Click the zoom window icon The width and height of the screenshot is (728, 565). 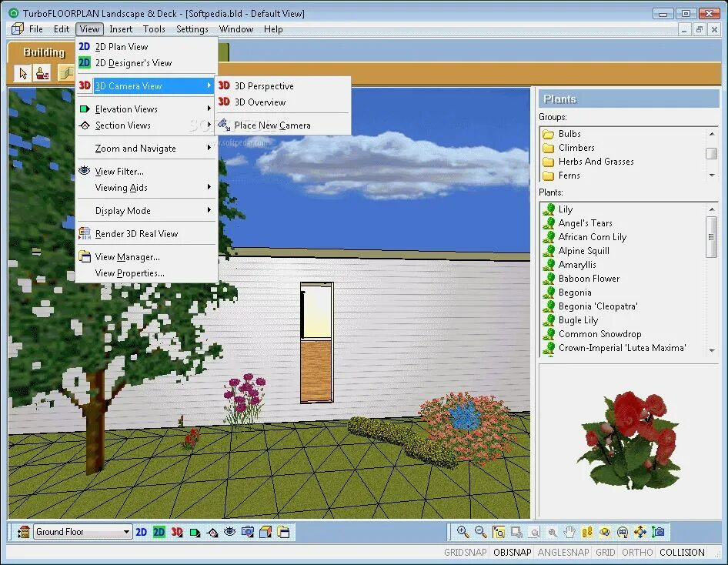click(x=516, y=532)
